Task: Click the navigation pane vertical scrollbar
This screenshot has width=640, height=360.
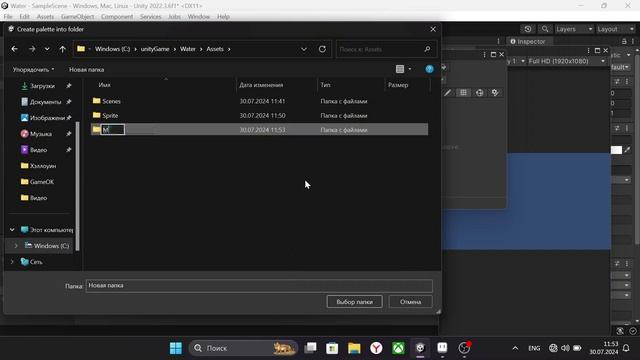Action: (78, 186)
